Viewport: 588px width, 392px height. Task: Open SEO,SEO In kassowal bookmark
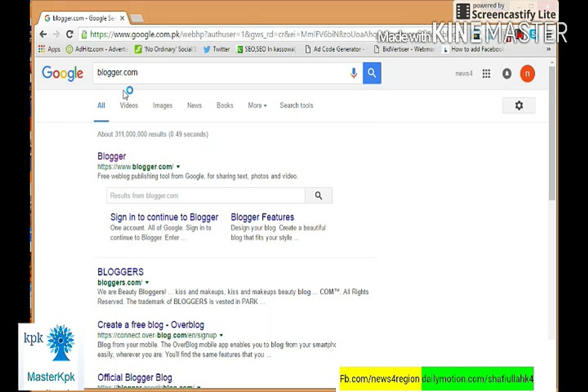(x=266, y=49)
